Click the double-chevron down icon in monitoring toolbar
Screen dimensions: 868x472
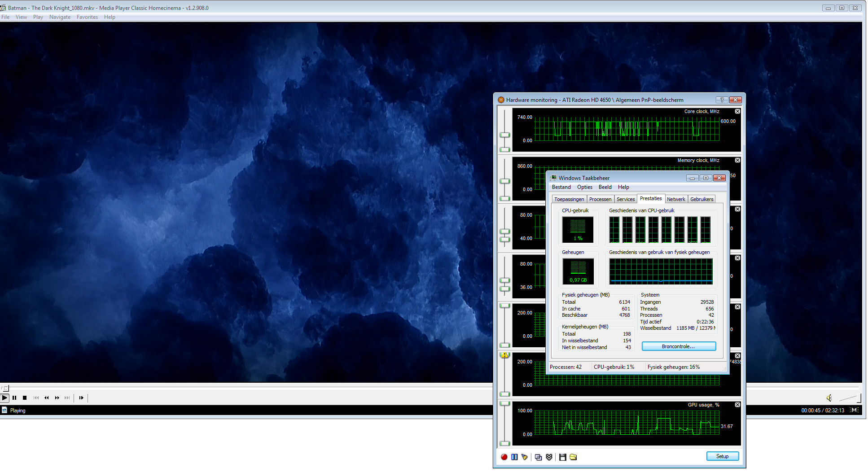[549, 457]
